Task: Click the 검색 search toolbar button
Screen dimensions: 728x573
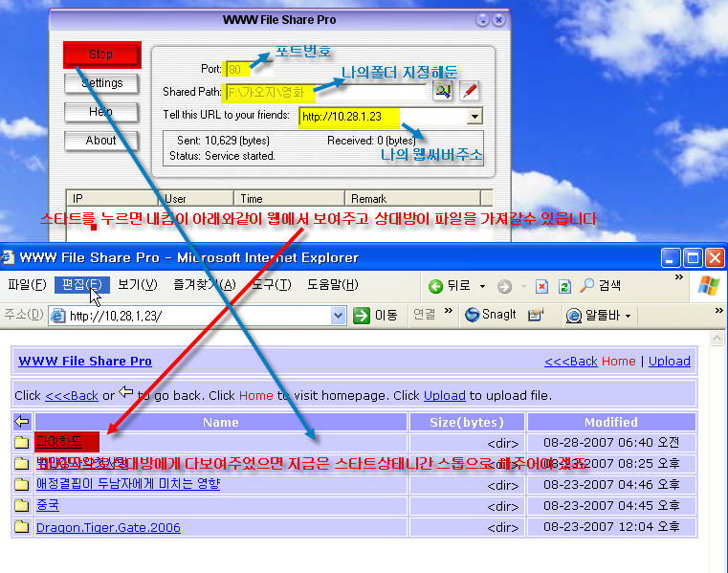Action: coord(600,286)
